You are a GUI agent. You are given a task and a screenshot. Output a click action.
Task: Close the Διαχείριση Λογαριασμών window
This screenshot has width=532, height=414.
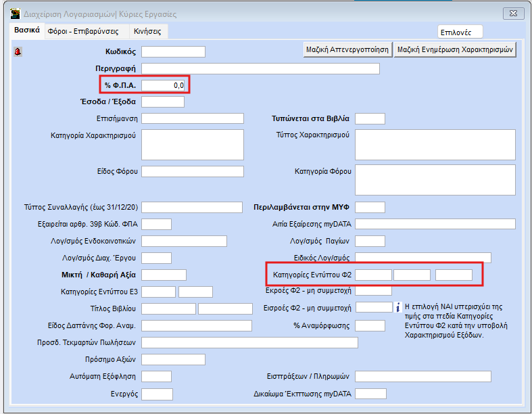[x=514, y=13]
